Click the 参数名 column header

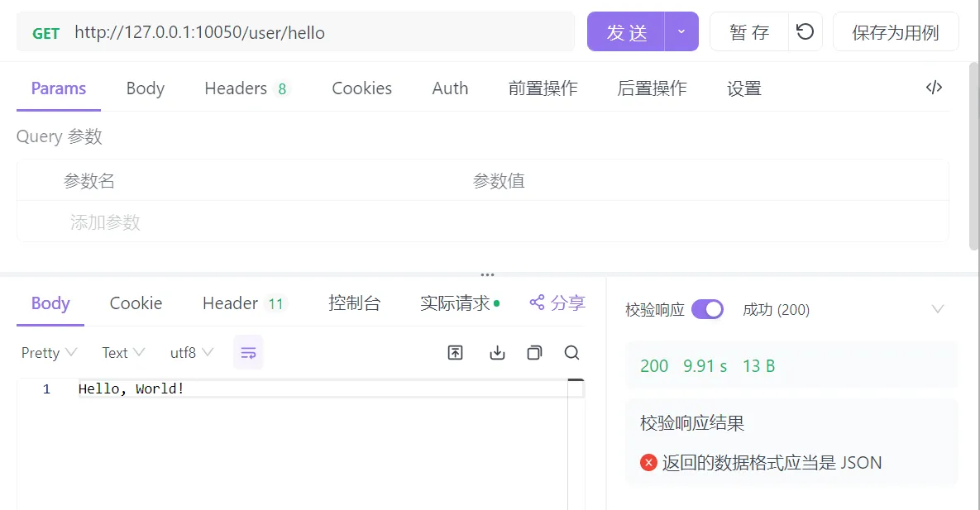click(88, 181)
